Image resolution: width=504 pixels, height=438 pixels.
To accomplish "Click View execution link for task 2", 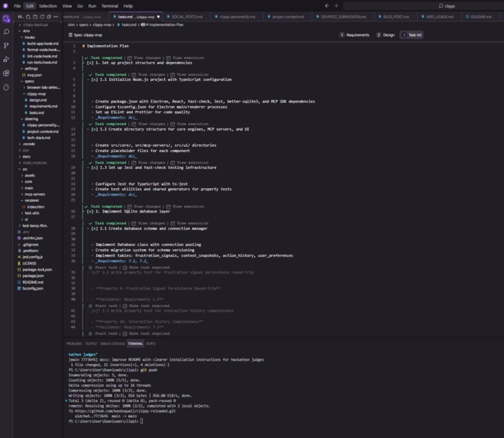I will [x=188, y=206].
